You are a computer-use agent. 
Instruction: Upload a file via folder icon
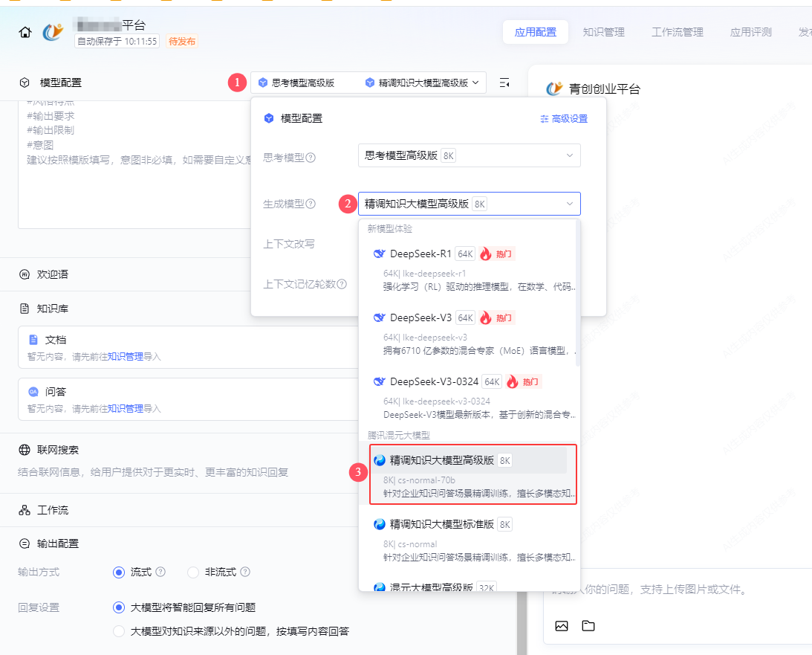pos(588,626)
